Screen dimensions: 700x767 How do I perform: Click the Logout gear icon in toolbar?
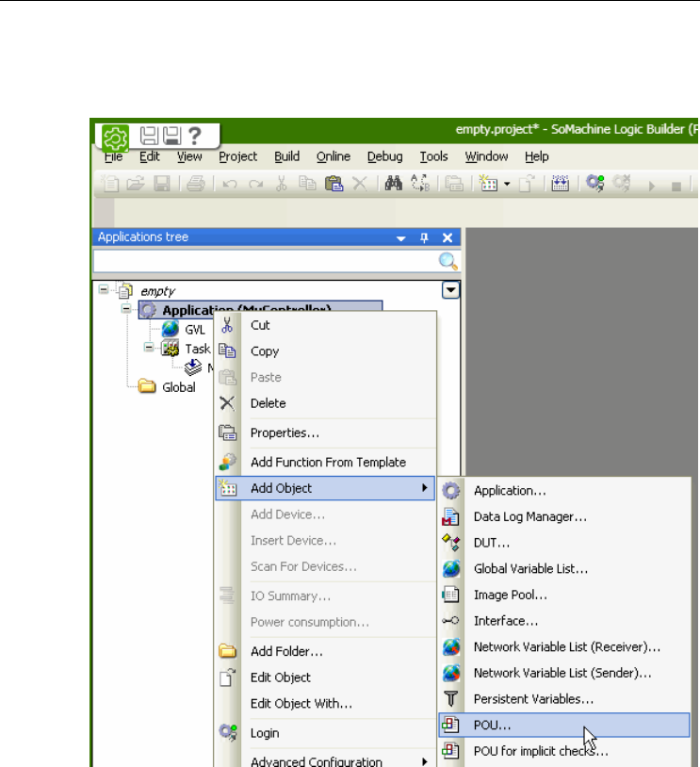(621, 184)
